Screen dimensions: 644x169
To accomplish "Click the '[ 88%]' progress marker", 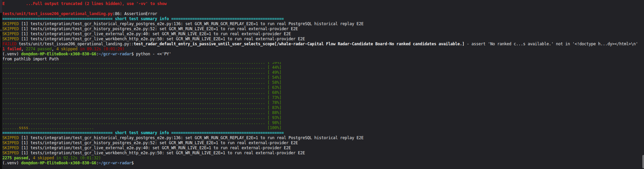I will [274, 113].
